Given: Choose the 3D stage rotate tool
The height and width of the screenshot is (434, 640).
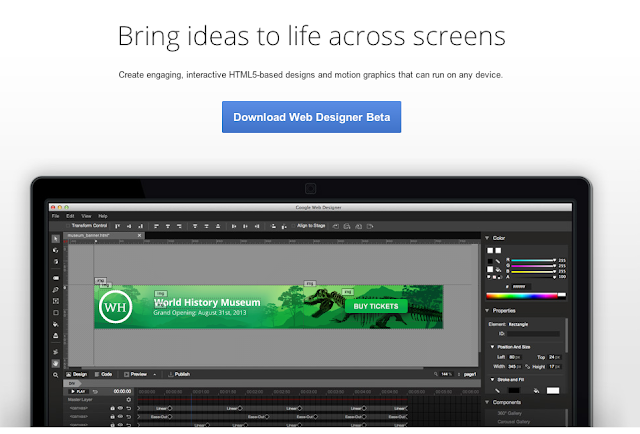Looking at the screenshot, I should (x=56, y=262).
